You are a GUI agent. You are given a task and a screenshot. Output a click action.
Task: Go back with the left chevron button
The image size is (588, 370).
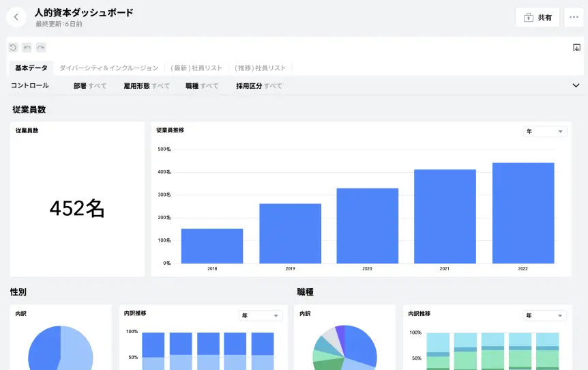pyautogui.click(x=16, y=17)
